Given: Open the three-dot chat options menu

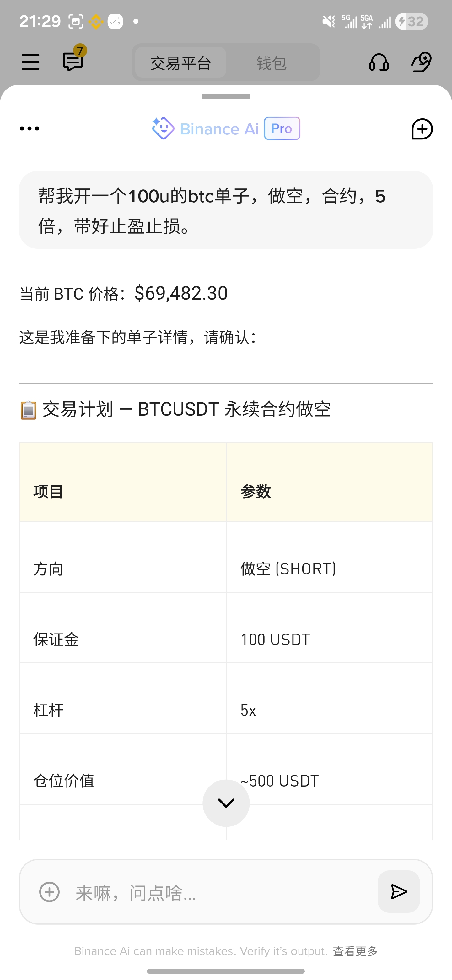Looking at the screenshot, I should pos(29,128).
